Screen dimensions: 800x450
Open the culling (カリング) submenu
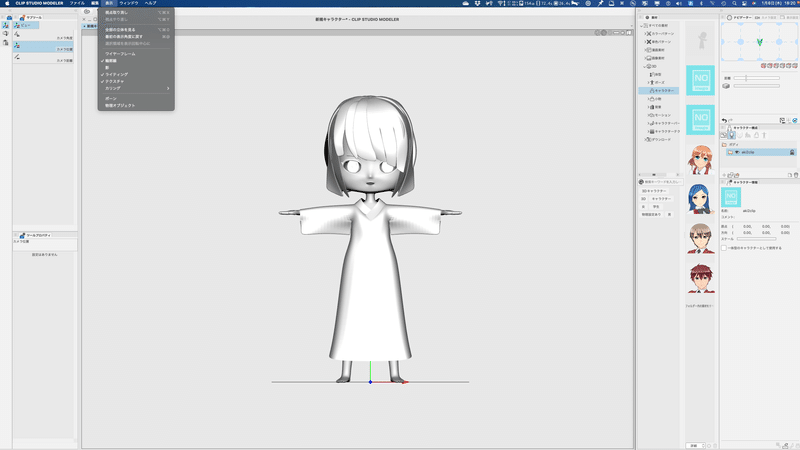click(x=136, y=88)
